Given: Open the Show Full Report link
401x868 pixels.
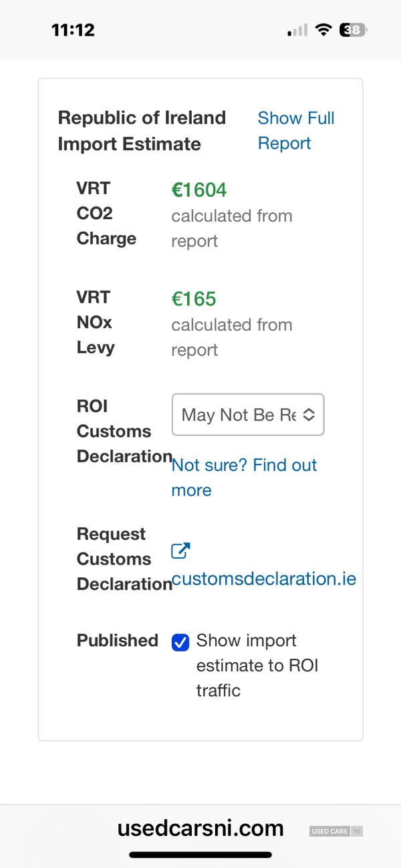Looking at the screenshot, I should [295, 131].
